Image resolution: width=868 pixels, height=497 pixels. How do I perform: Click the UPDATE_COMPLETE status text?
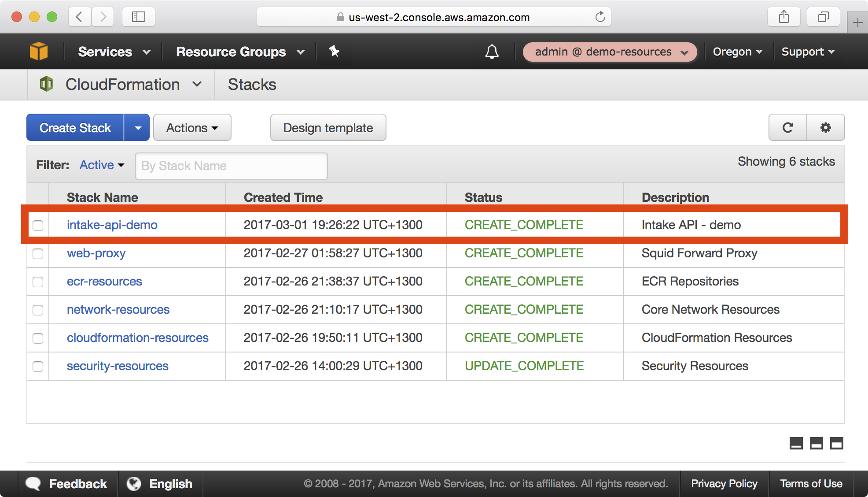pyautogui.click(x=524, y=366)
